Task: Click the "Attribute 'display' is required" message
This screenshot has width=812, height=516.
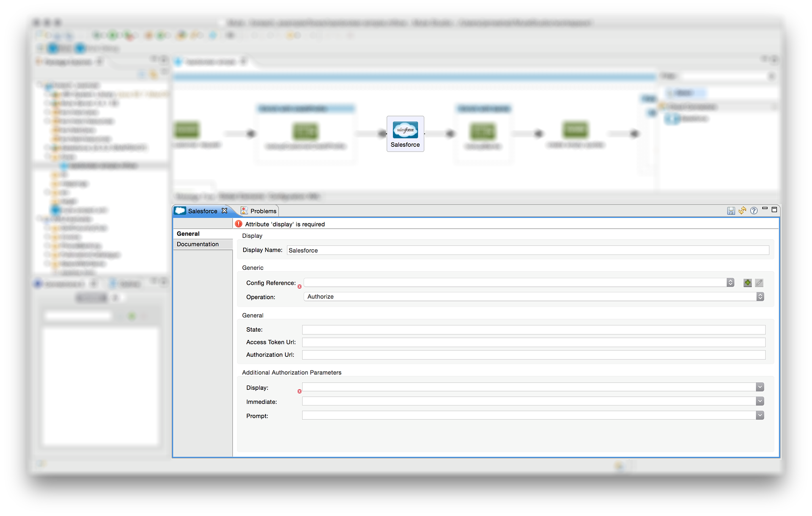Action: coord(285,224)
